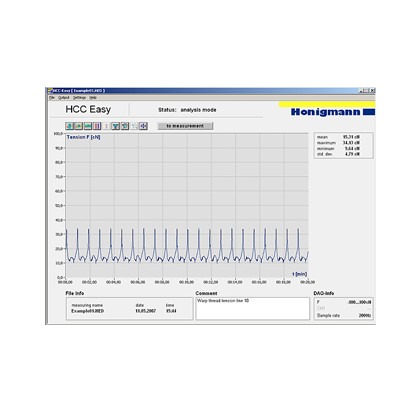Click the Tension F chart plot area
The height and width of the screenshot is (416, 416).
point(187,205)
